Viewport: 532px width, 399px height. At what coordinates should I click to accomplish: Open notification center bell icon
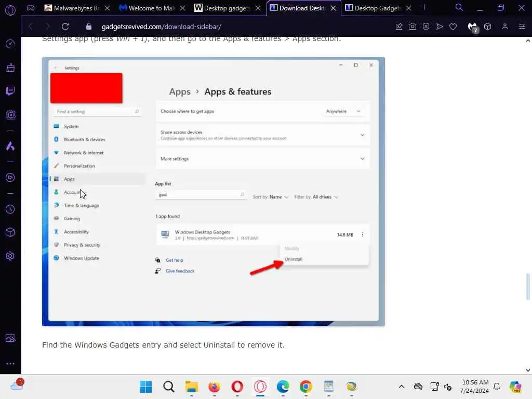point(497,387)
